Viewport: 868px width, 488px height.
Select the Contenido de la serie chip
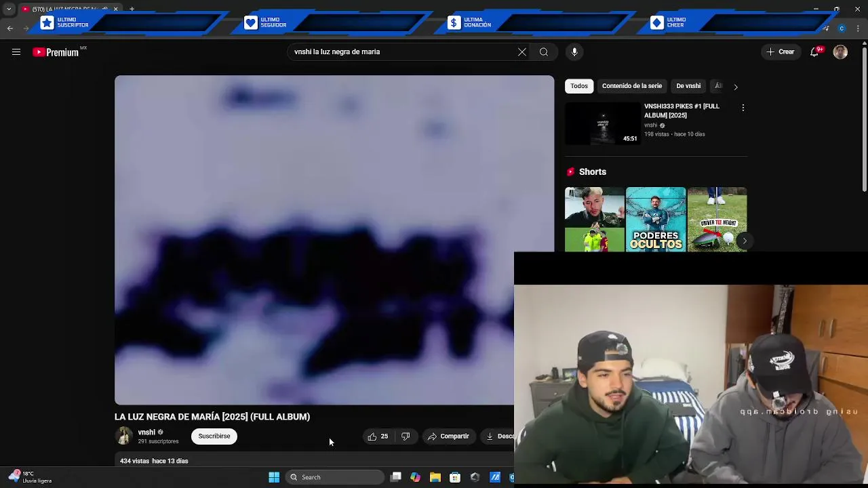632,86
